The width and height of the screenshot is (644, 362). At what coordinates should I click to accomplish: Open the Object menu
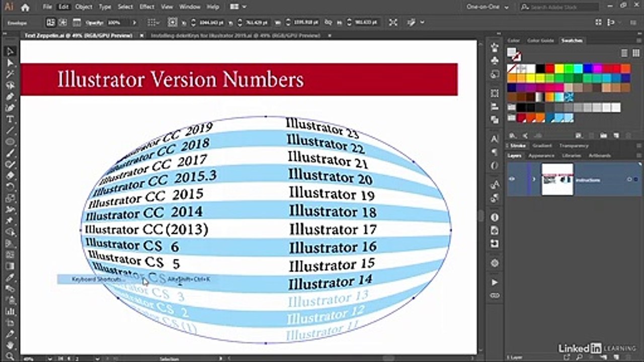[x=84, y=7]
